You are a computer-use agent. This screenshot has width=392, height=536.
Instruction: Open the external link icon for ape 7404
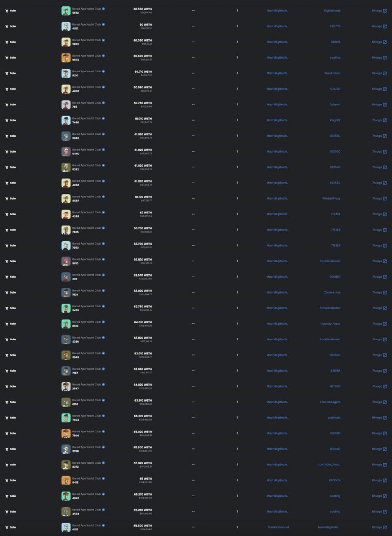385,418
